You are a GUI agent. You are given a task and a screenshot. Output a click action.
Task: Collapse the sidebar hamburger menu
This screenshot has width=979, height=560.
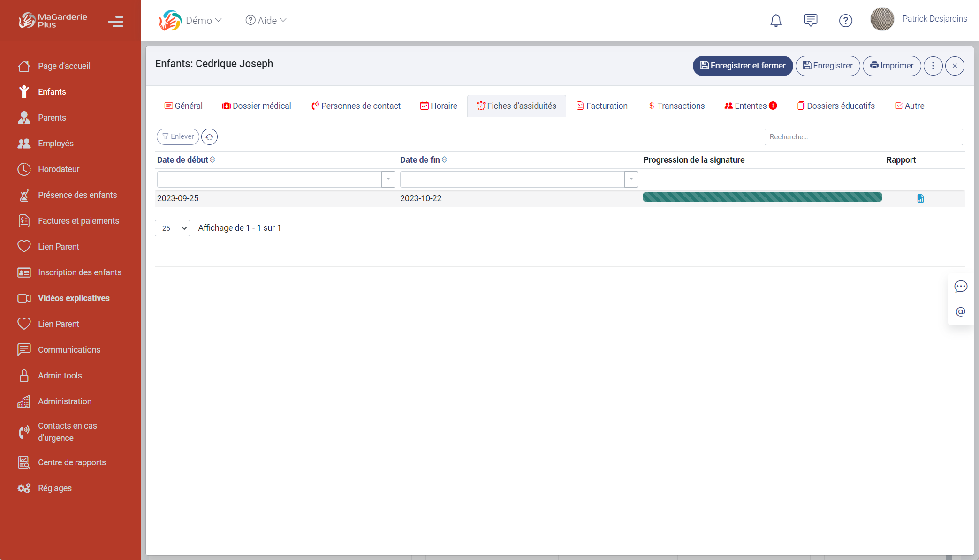coord(115,22)
